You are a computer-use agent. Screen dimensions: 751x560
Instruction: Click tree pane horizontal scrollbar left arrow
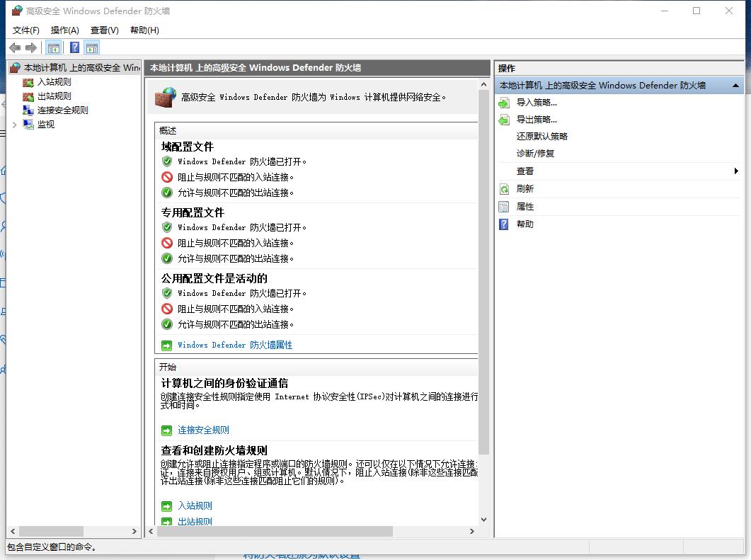(13, 531)
